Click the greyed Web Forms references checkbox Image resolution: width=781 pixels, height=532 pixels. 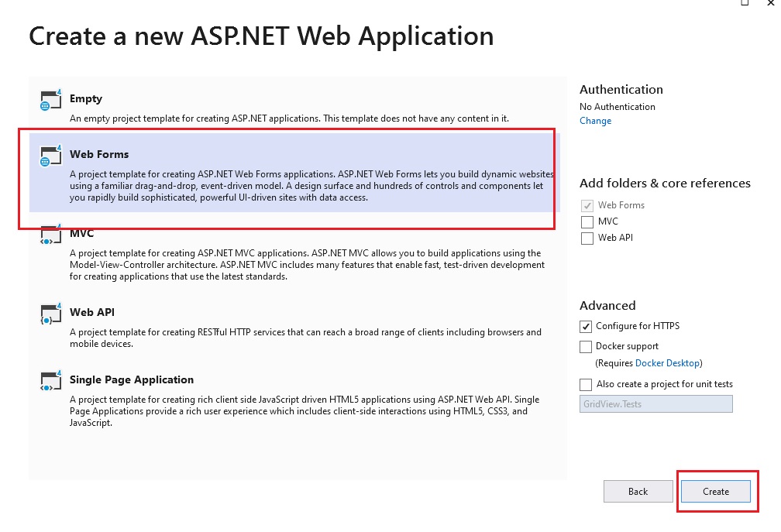(587, 205)
